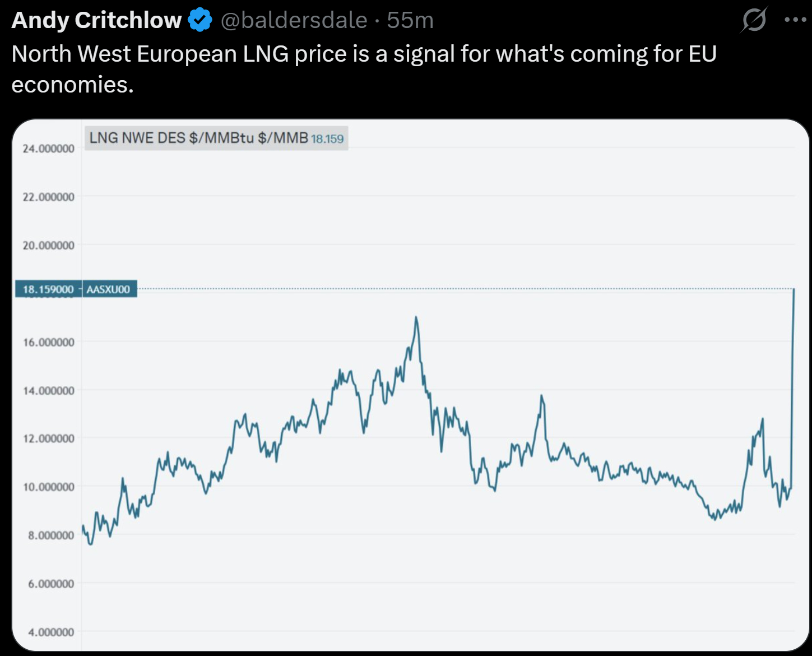Click the LNG NWE DES legend label
This screenshot has width=812, height=656.
198,138
